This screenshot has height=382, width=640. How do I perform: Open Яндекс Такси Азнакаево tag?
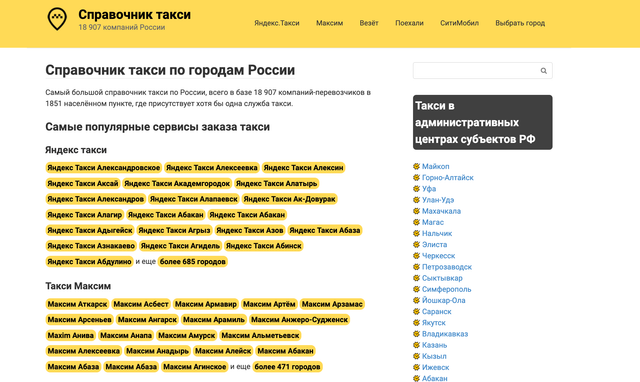pos(91,246)
